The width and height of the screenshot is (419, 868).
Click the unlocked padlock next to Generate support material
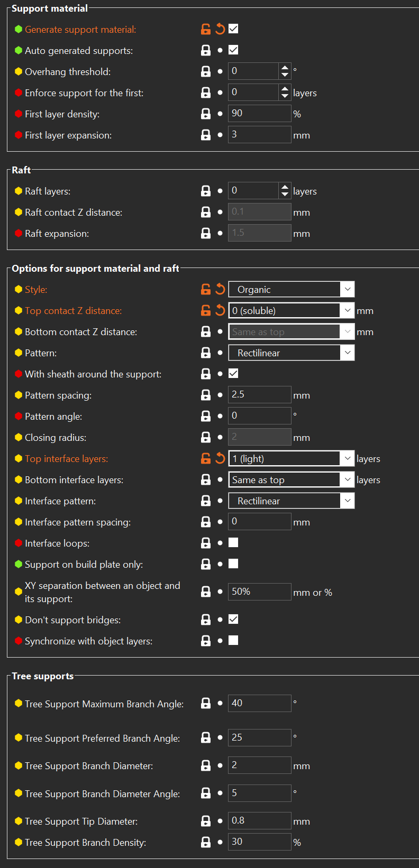pyautogui.click(x=205, y=29)
